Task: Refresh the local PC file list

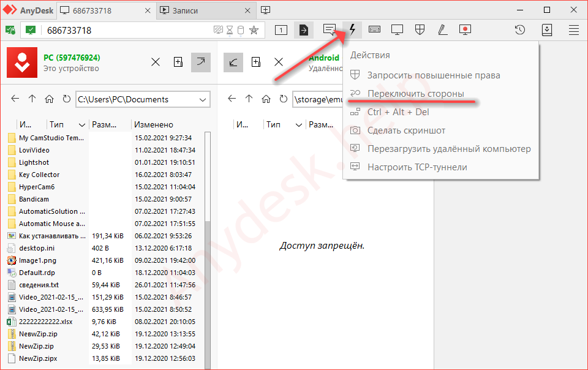Action: (x=66, y=99)
